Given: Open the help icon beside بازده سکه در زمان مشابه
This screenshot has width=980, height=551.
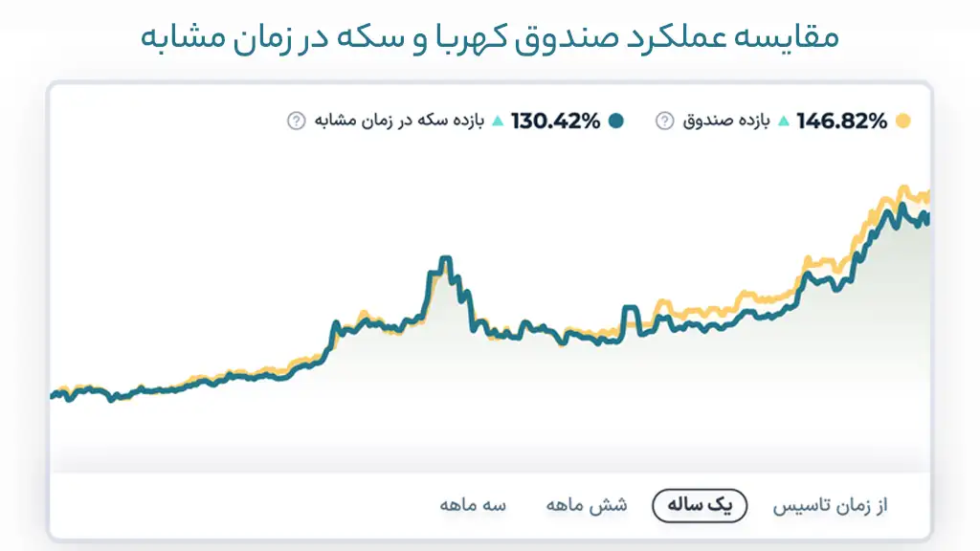Looking at the screenshot, I should [x=297, y=121].
